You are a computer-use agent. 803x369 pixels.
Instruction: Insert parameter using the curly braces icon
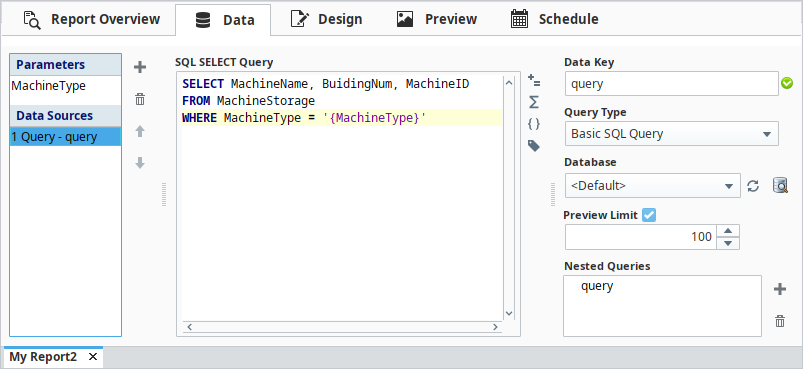point(534,124)
